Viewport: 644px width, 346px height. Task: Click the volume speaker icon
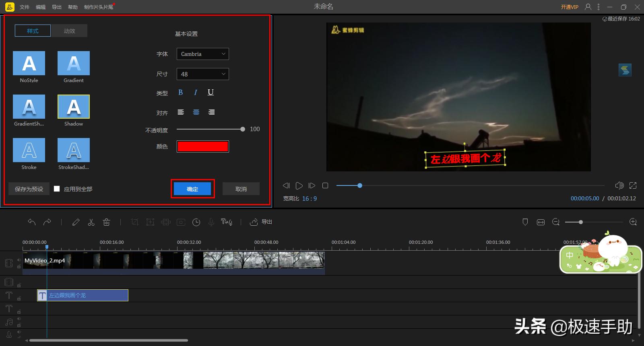point(619,185)
